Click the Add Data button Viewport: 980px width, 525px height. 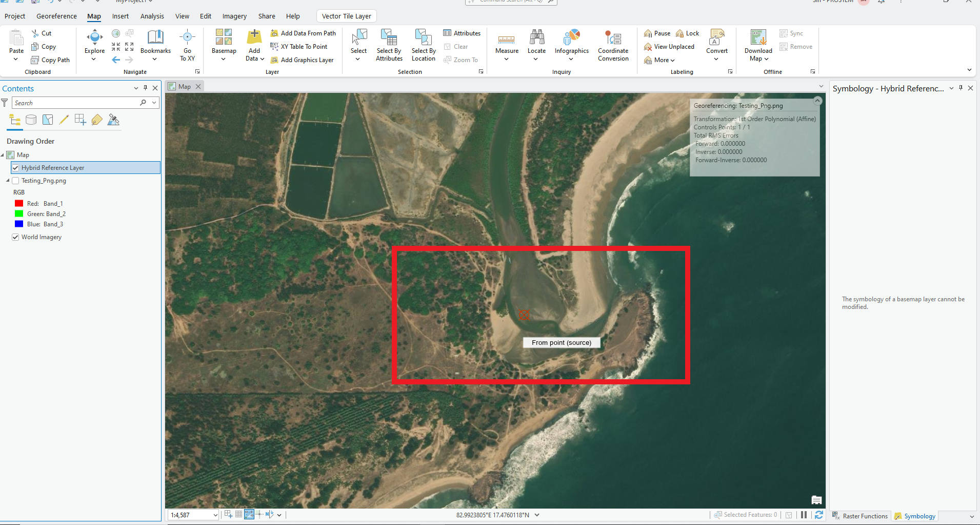coord(254,45)
